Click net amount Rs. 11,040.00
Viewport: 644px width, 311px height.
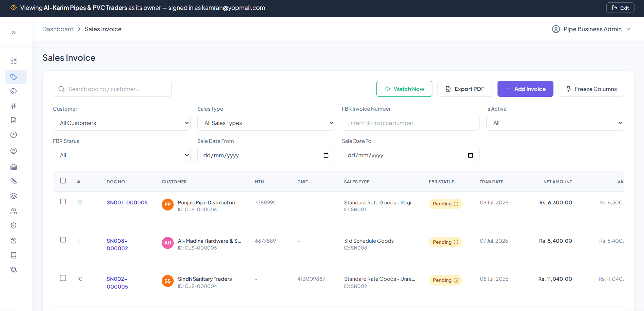pos(555,279)
